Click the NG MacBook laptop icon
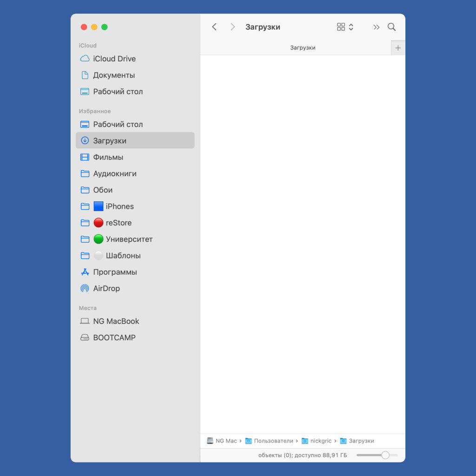 (x=85, y=321)
